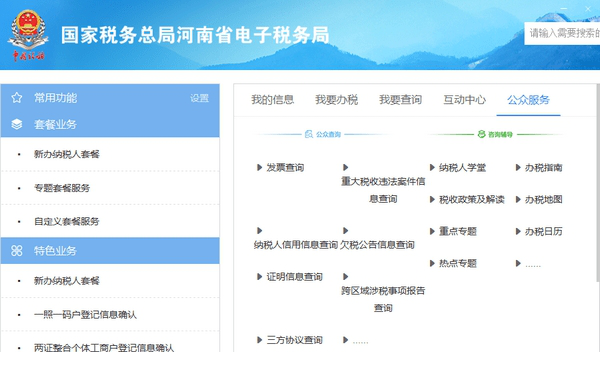Click the national tax emblem logo
The image size is (600, 366).
coord(28,35)
